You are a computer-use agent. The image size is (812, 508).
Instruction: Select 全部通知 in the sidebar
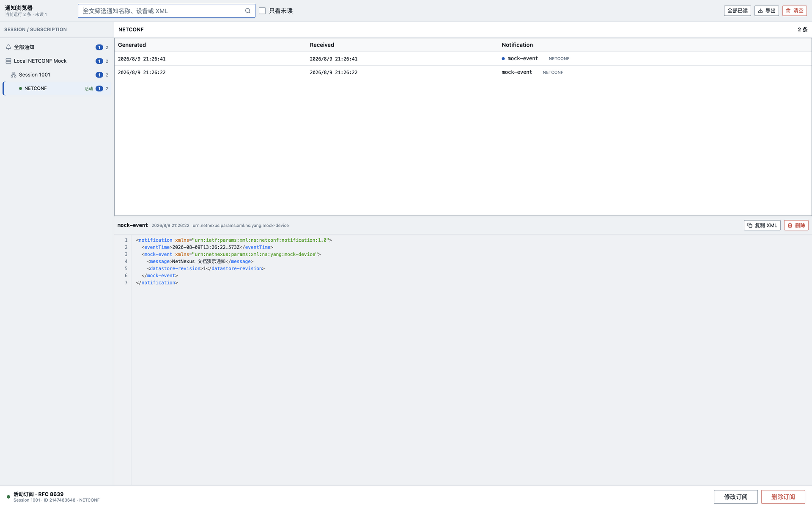[x=57, y=47]
